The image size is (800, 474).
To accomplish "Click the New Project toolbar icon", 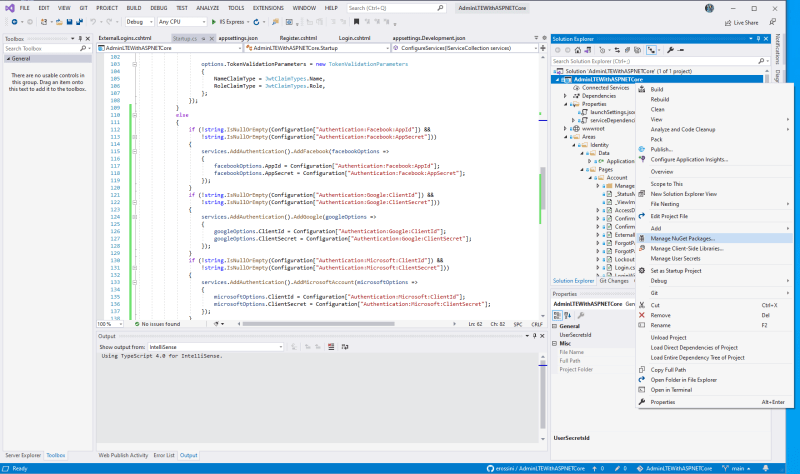I will [x=44, y=22].
